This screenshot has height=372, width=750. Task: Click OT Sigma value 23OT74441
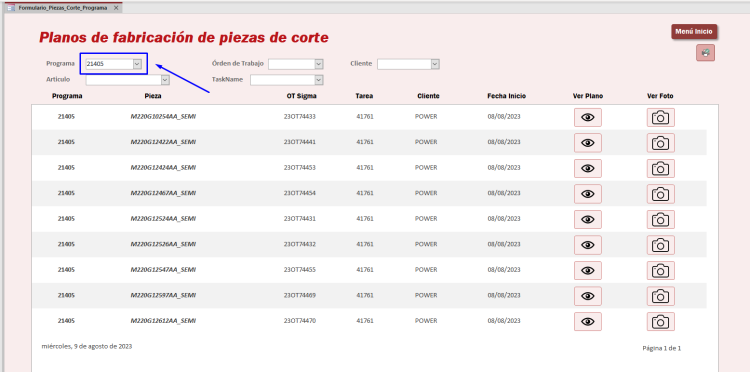click(x=299, y=142)
